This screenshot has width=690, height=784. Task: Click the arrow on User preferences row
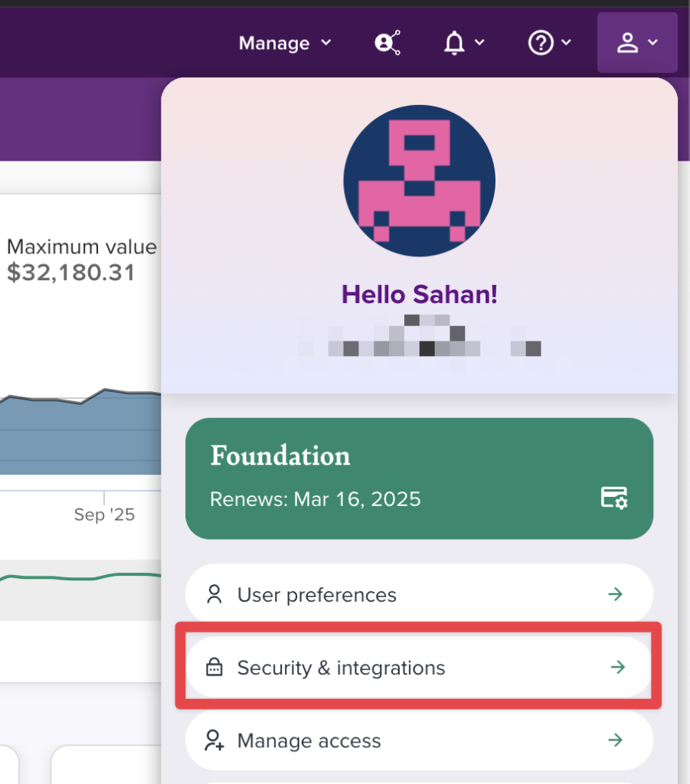pos(616,594)
